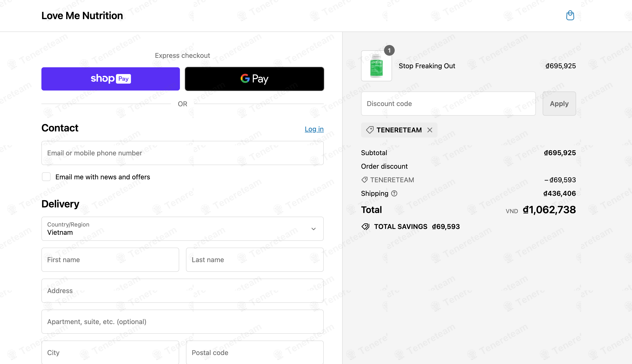
Task: Click the 'Order discount' label
Action: point(384,166)
